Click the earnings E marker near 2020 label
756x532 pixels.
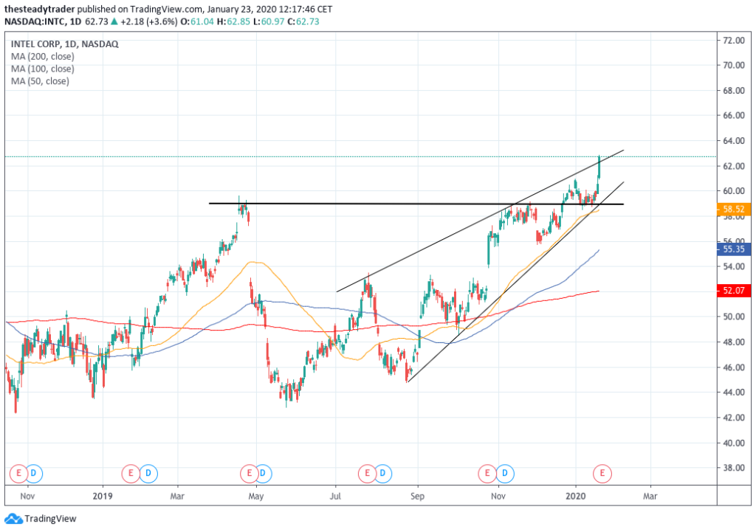tap(602, 473)
